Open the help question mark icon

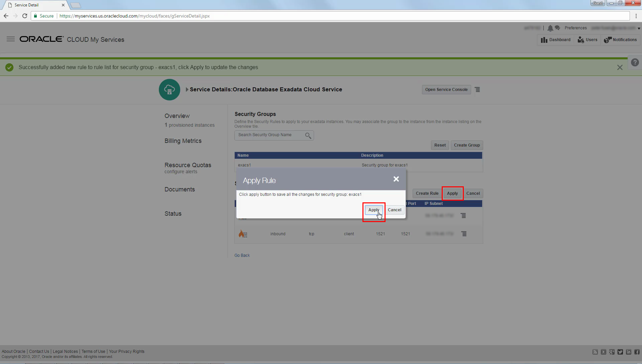tap(635, 62)
